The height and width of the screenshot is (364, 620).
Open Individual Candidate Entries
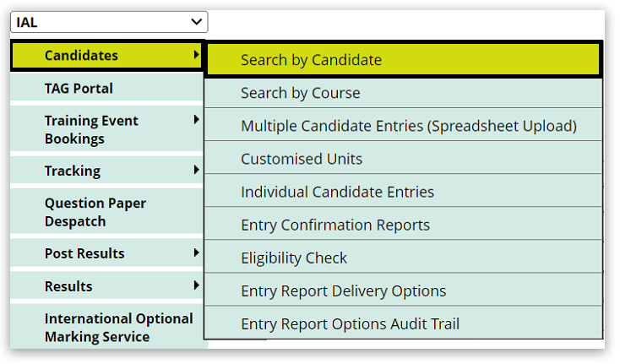tap(337, 192)
